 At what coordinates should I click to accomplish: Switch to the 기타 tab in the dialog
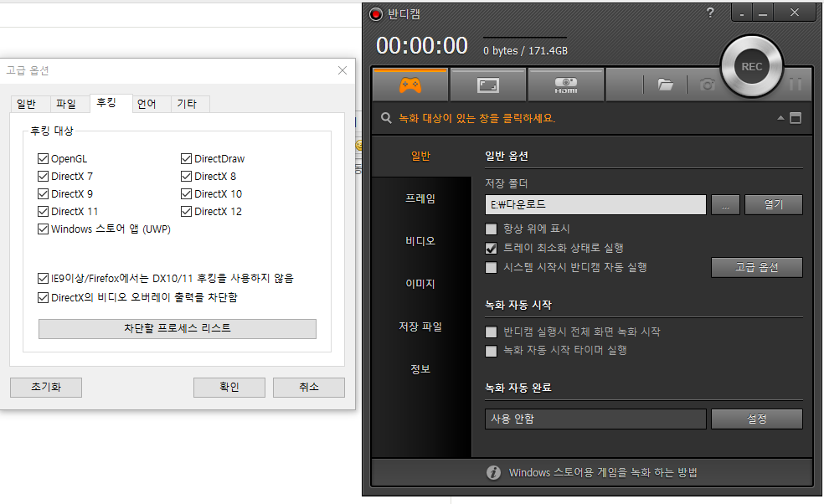187,104
